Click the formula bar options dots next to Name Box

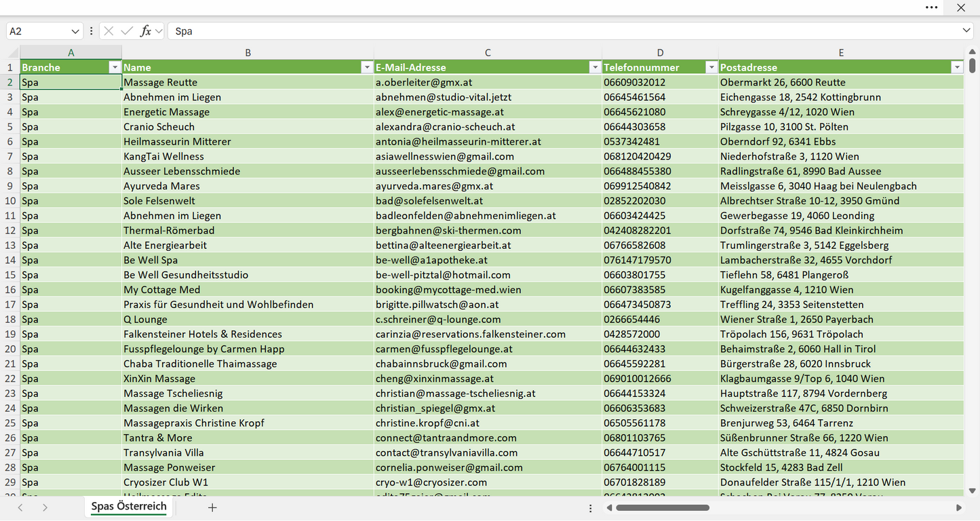click(91, 31)
